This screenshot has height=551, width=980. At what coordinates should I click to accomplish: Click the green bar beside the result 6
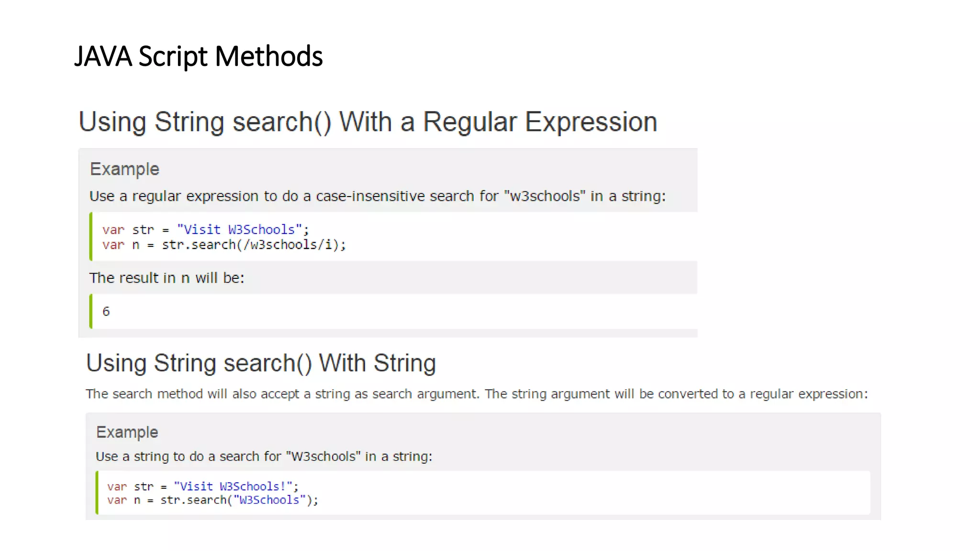tap(91, 311)
